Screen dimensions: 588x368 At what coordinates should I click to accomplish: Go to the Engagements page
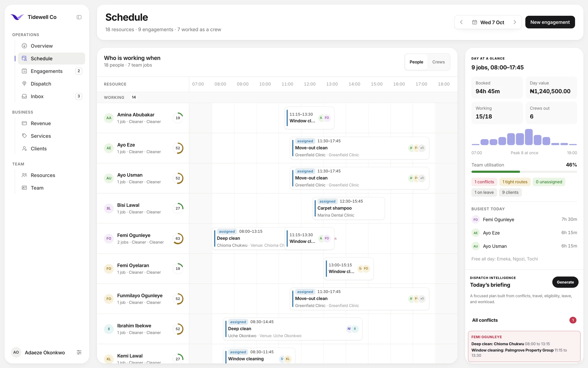(x=51, y=71)
